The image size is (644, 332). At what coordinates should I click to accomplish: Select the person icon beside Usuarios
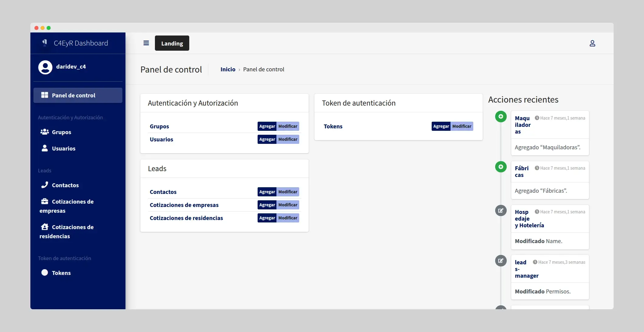pyautogui.click(x=45, y=148)
